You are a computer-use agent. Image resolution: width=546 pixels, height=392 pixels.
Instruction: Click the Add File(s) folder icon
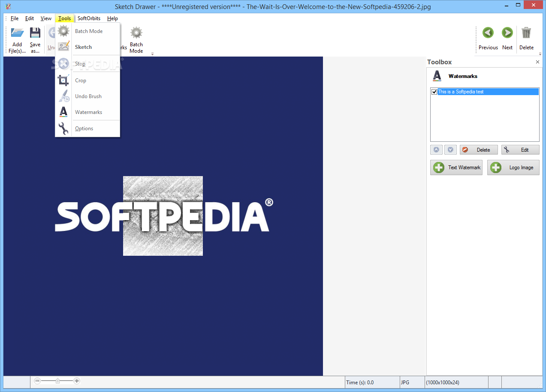17,33
